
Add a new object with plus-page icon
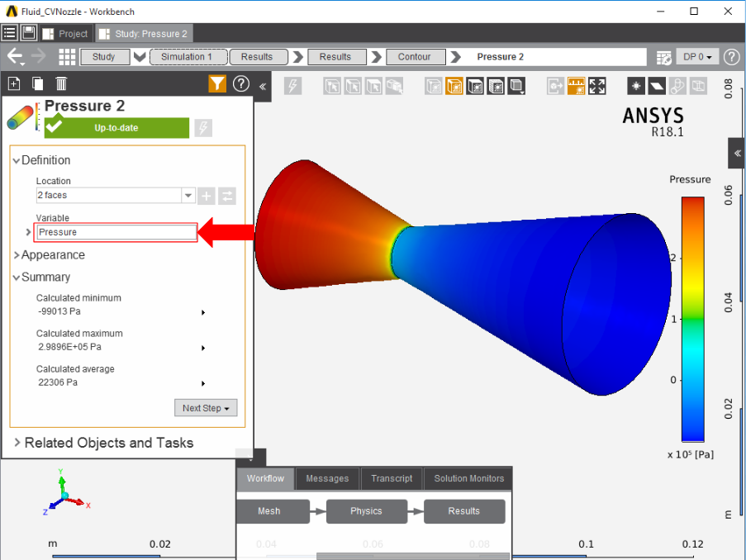coord(14,83)
